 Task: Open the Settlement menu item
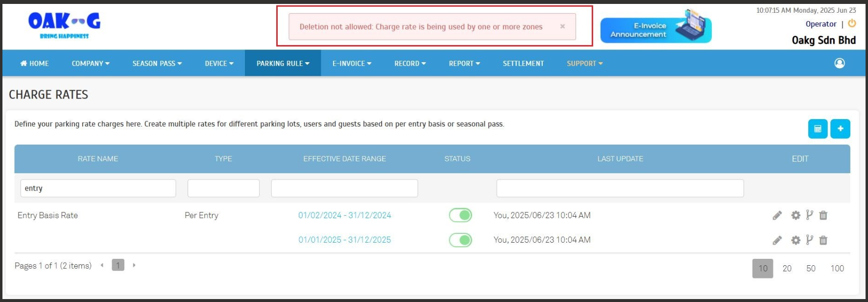[x=523, y=63]
